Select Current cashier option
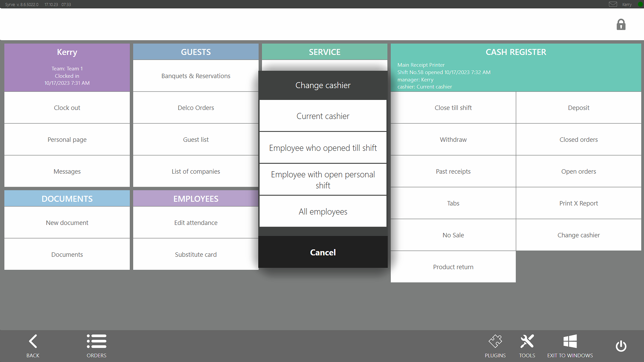 point(323,116)
